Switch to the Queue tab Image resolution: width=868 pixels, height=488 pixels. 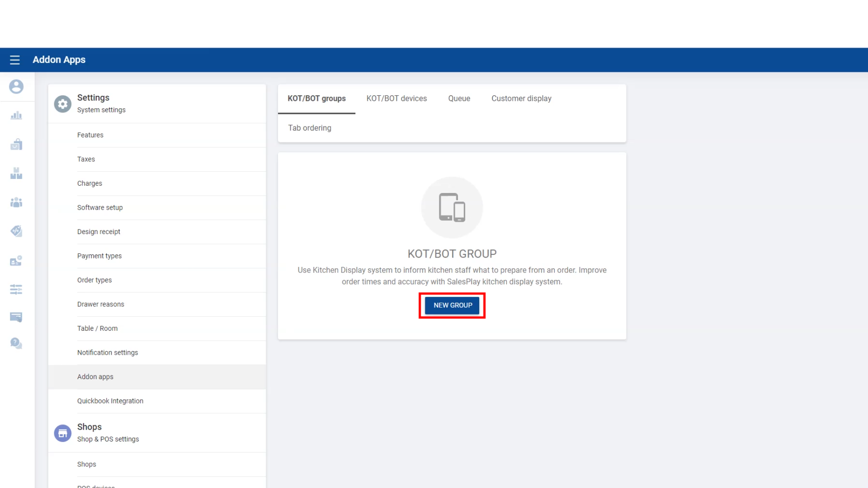(459, 99)
